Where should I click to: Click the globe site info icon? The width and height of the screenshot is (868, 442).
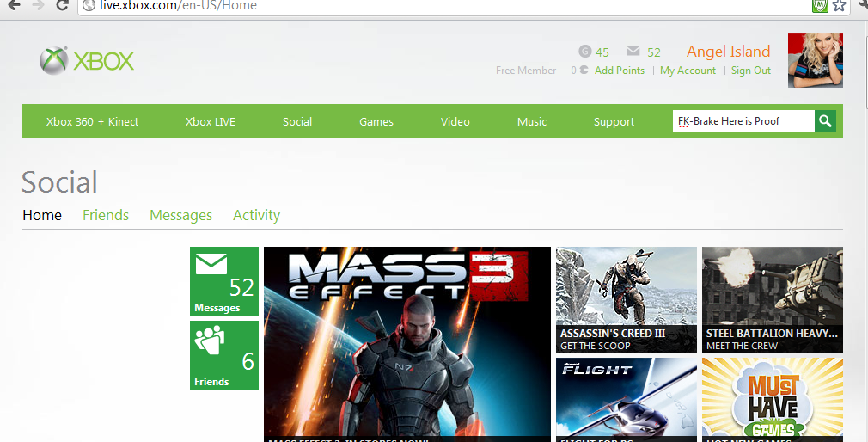tap(88, 5)
